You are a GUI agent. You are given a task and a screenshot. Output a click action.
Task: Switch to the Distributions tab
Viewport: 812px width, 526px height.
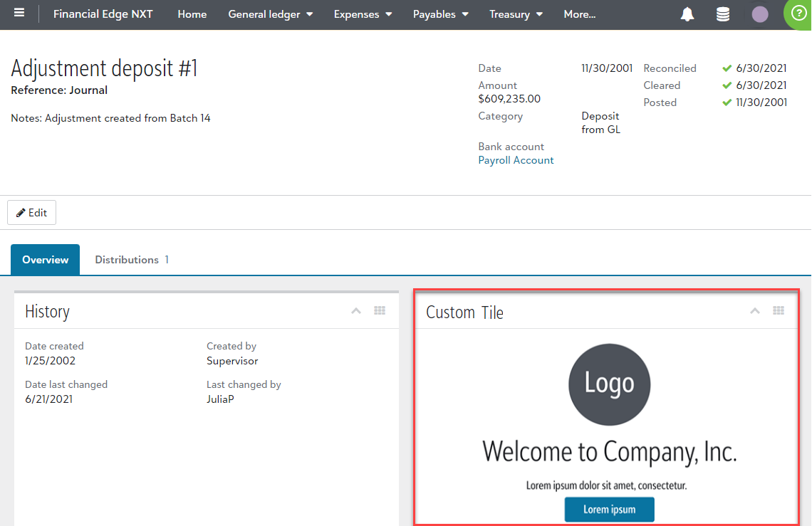click(x=131, y=260)
